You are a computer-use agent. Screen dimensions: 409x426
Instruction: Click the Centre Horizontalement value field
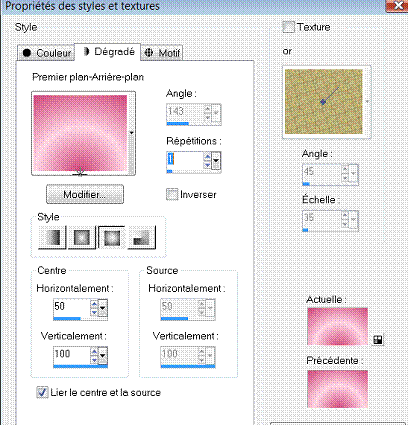point(71,307)
